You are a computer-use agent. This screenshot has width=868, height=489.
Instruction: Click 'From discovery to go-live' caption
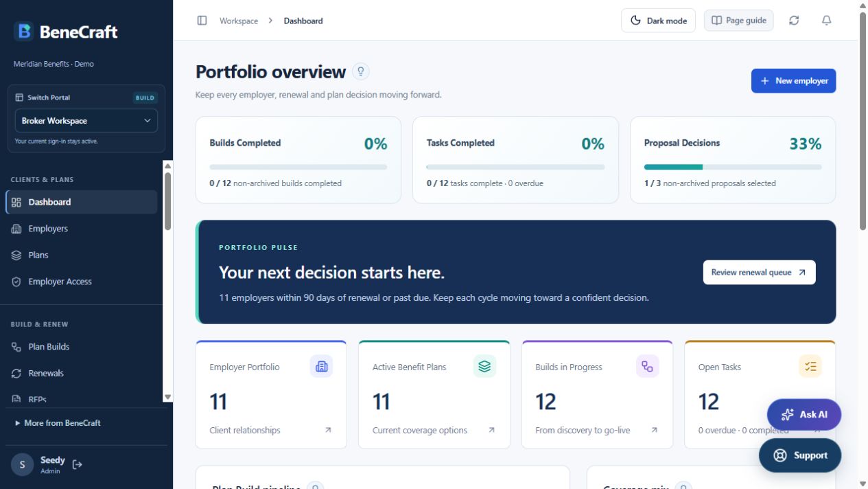pyautogui.click(x=583, y=430)
